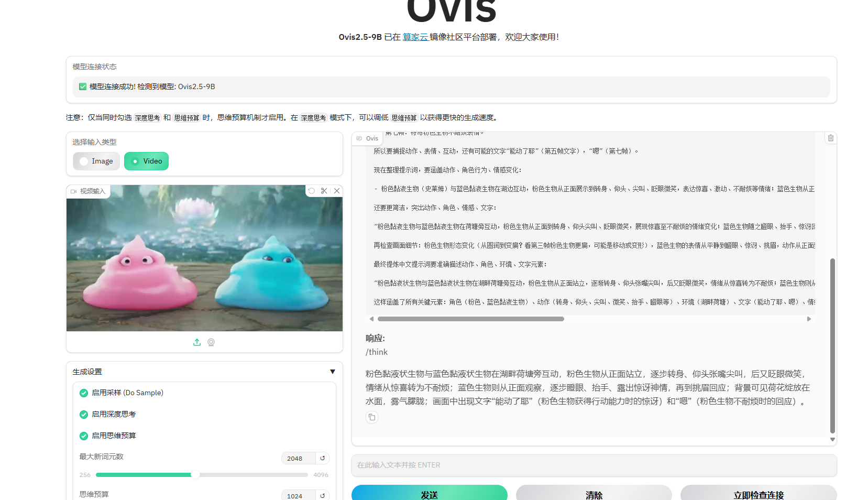Click the webcam record icon below video
Screen dimensions: 868x500
click(211, 342)
